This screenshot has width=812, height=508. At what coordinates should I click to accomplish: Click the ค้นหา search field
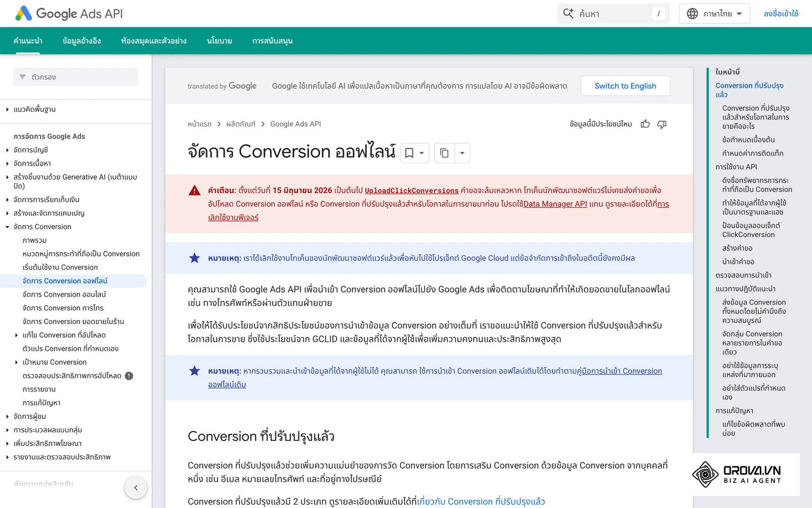(x=613, y=14)
